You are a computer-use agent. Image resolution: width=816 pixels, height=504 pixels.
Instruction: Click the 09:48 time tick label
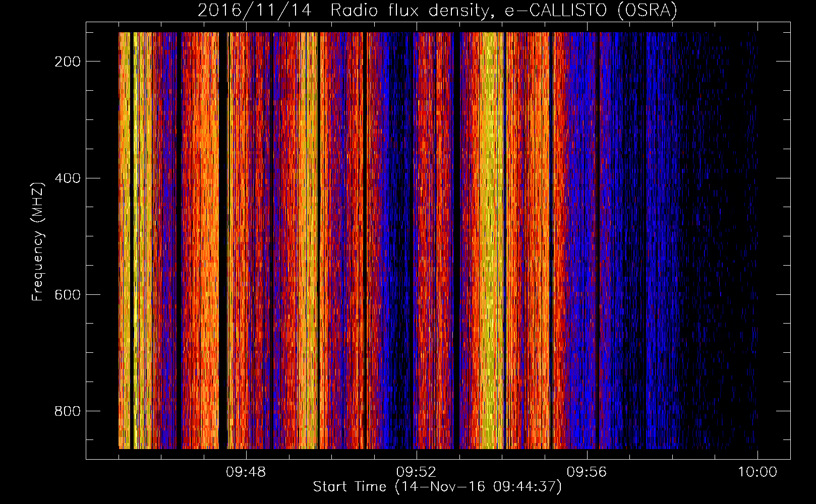point(246,472)
